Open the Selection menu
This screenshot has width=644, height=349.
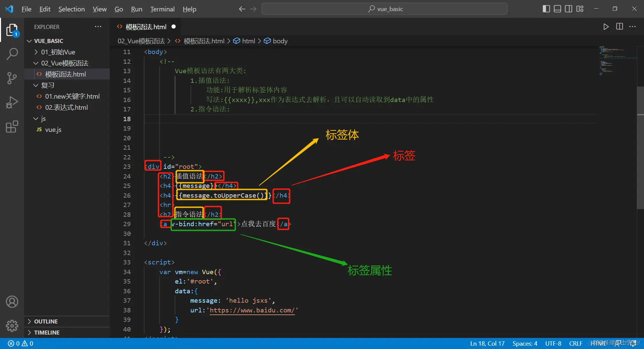pos(71,9)
